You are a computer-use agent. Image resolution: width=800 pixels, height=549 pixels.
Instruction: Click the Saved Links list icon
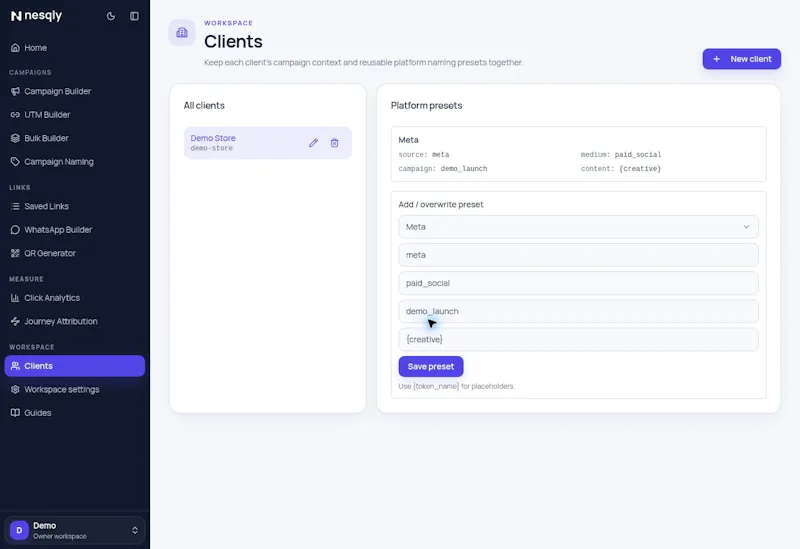click(15, 206)
